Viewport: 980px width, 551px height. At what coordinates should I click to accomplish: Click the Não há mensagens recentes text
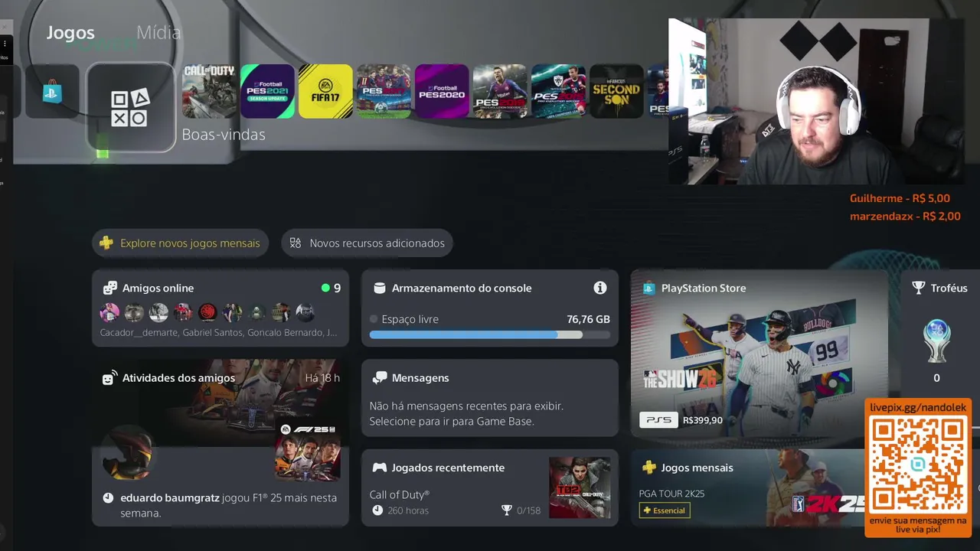click(466, 414)
